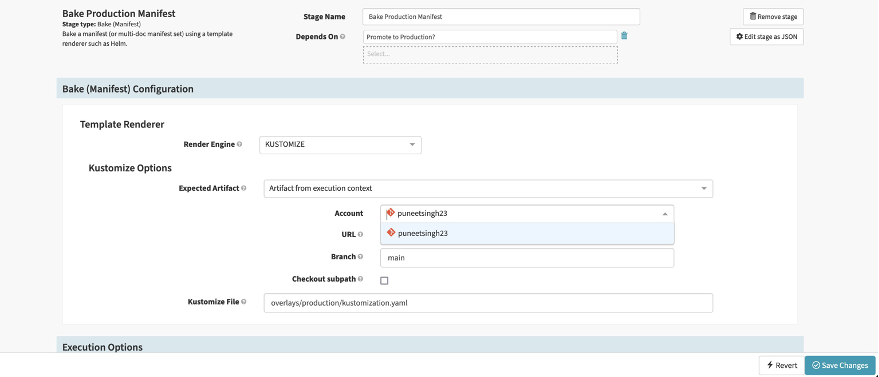The image size is (879, 377).
Task: Click help icon next to Depends On
Action: [x=343, y=36]
